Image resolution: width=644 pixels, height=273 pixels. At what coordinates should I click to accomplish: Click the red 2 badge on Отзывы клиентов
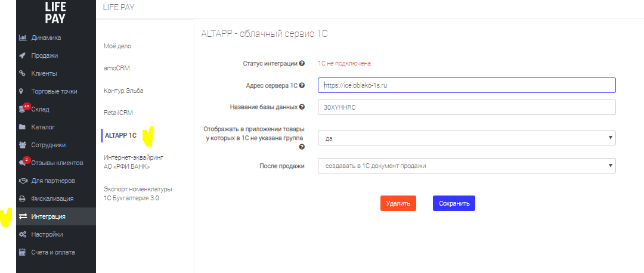tap(26, 160)
